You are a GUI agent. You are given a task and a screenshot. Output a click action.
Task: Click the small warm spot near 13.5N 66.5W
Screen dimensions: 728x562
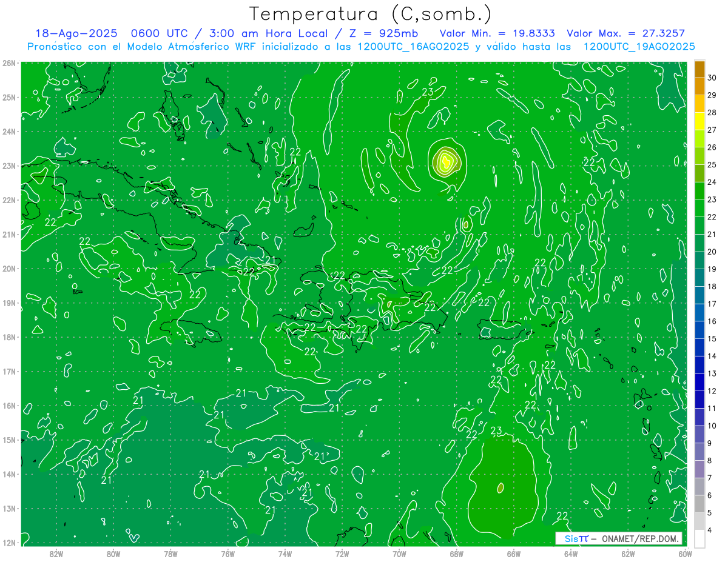click(500, 487)
